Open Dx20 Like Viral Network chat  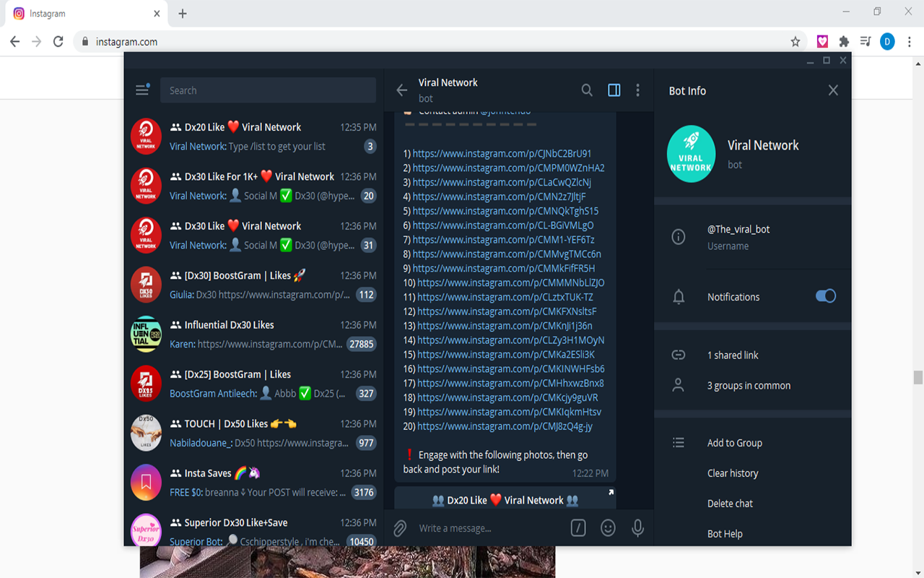[x=253, y=137]
